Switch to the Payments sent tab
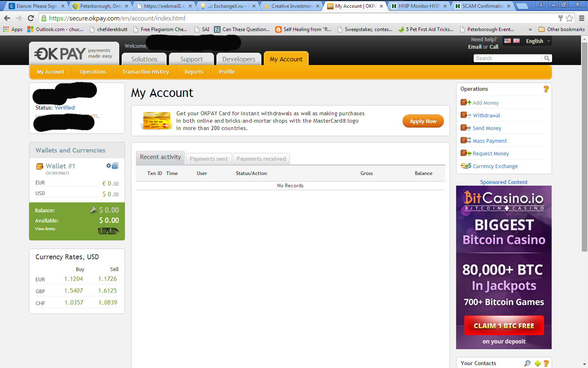The image size is (588, 368). click(x=209, y=159)
